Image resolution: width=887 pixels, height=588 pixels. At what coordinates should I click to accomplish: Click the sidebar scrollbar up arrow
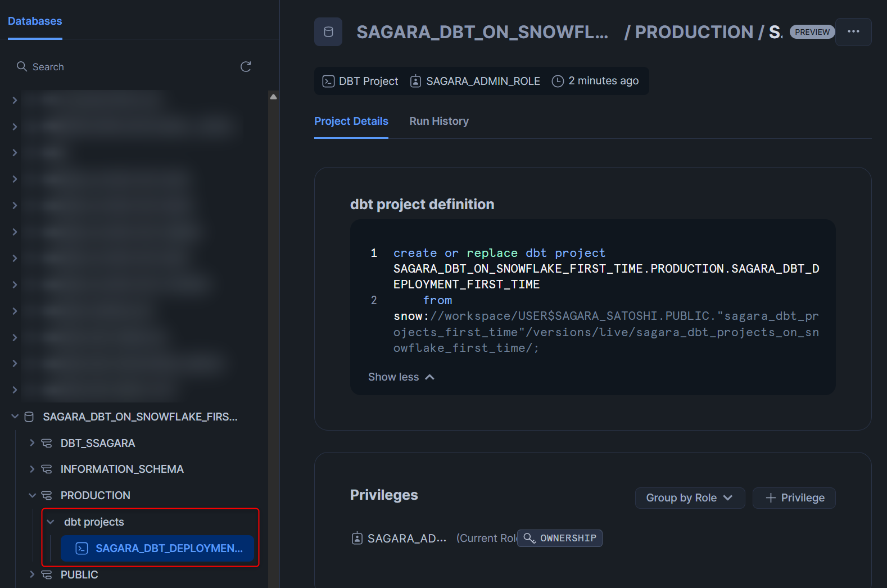pos(273,97)
